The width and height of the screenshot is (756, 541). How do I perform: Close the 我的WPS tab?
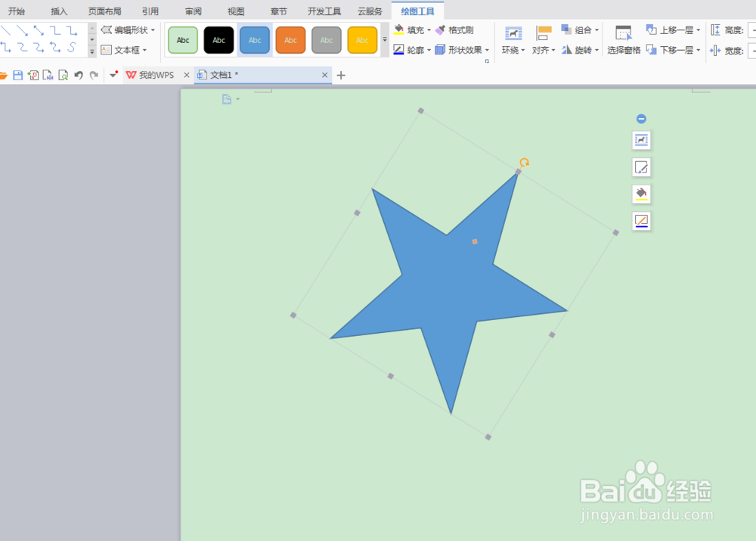click(x=187, y=75)
